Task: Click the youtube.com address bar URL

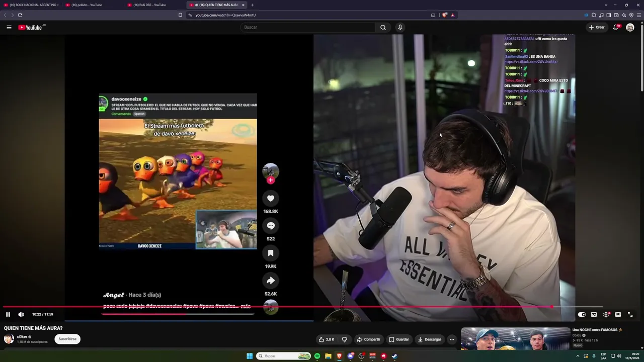Action: tap(225, 15)
